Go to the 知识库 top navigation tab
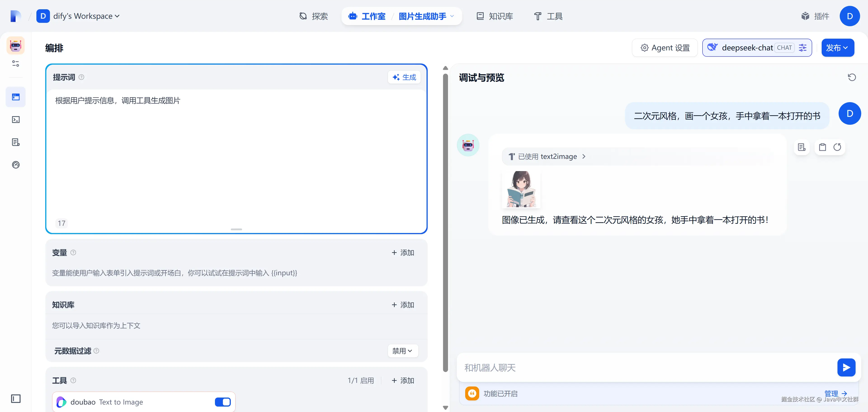 pos(495,16)
